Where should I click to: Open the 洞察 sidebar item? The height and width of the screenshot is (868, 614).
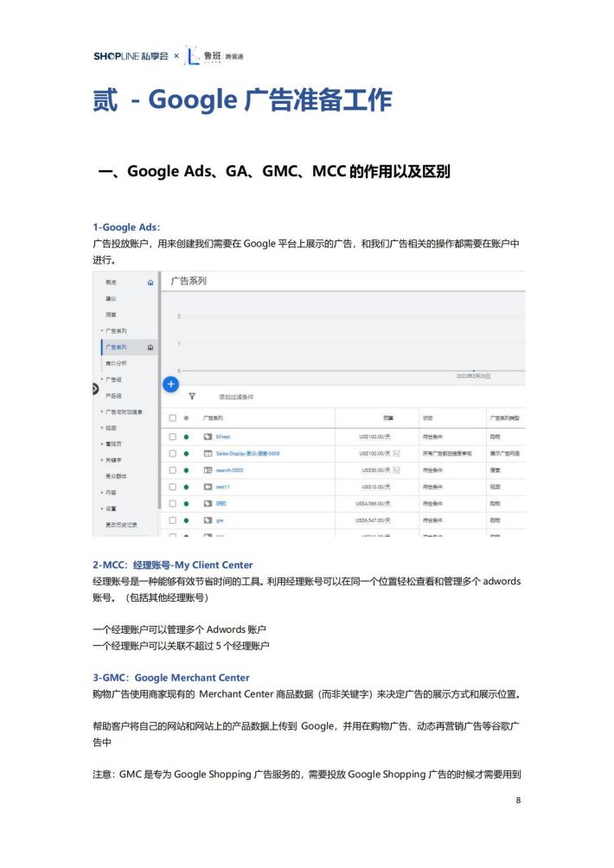tap(111, 315)
